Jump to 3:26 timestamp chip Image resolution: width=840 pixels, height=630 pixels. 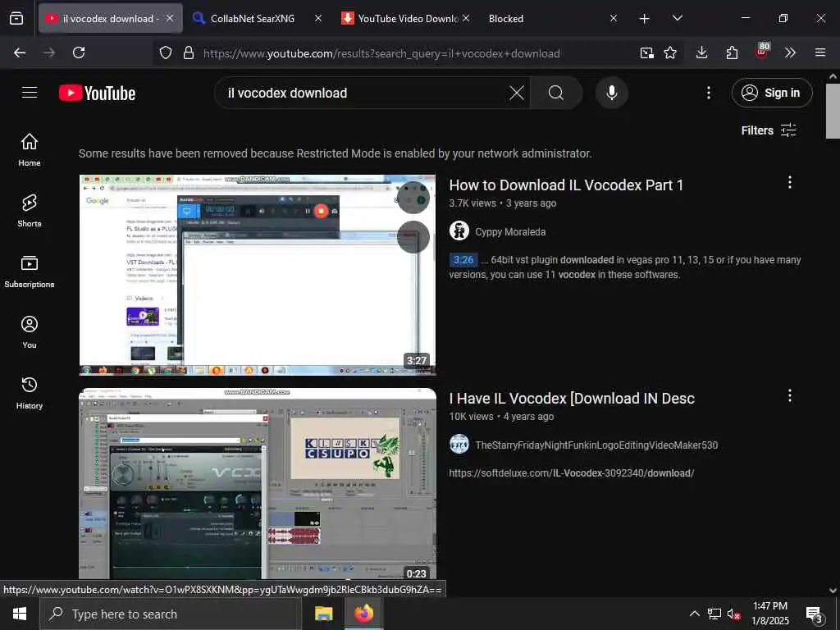point(463,260)
